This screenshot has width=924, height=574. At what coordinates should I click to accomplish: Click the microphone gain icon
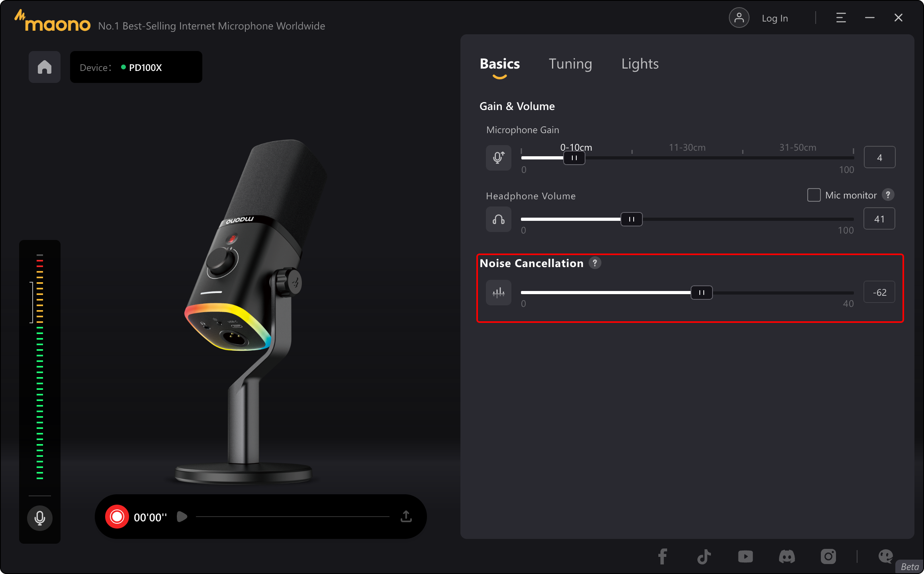(499, 158)
